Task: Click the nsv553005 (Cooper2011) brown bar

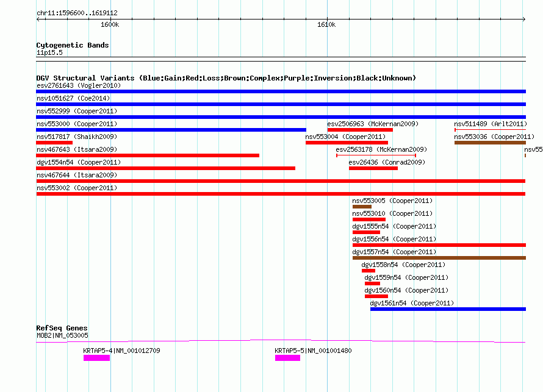Action: coord(362,207)
